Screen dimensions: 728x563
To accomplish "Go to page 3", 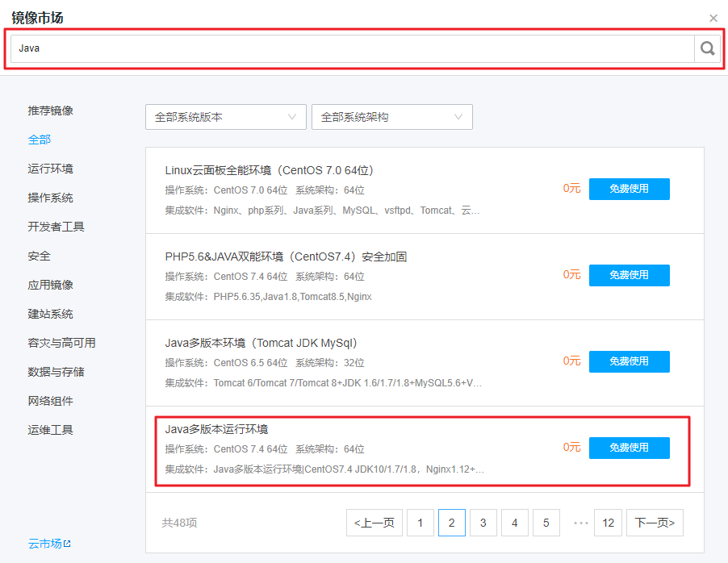I will [x=483, y=523].
